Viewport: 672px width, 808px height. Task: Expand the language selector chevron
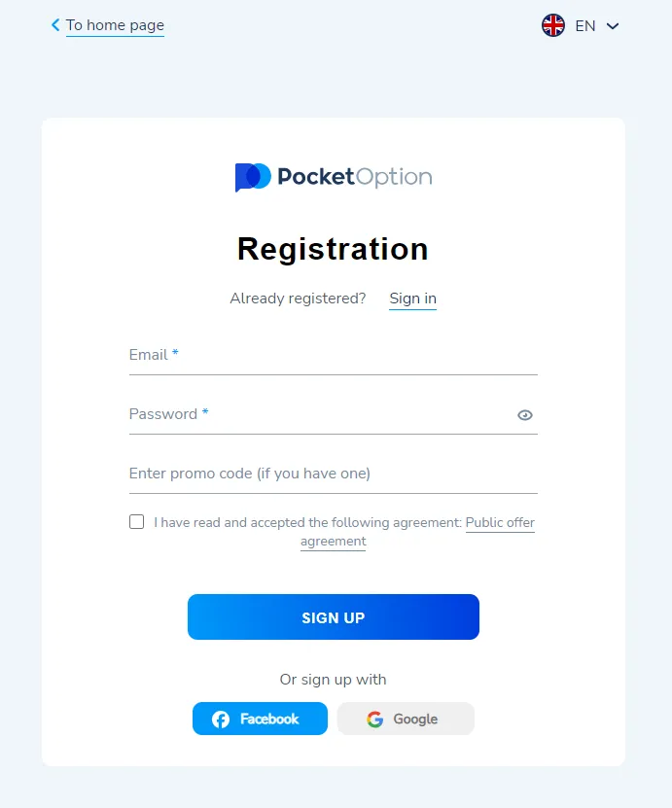pyautogui.click(x=613, y=26)
